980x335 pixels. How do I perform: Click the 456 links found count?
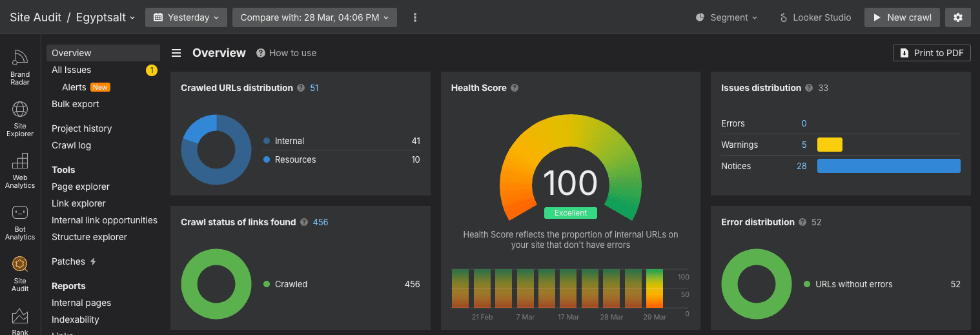point(320,222)
